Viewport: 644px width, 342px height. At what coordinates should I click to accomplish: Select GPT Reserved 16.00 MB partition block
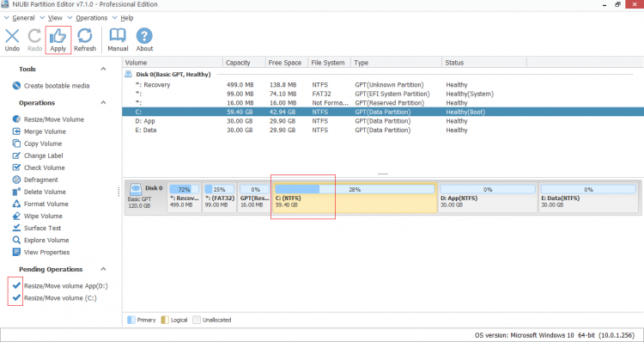(255, 198)
